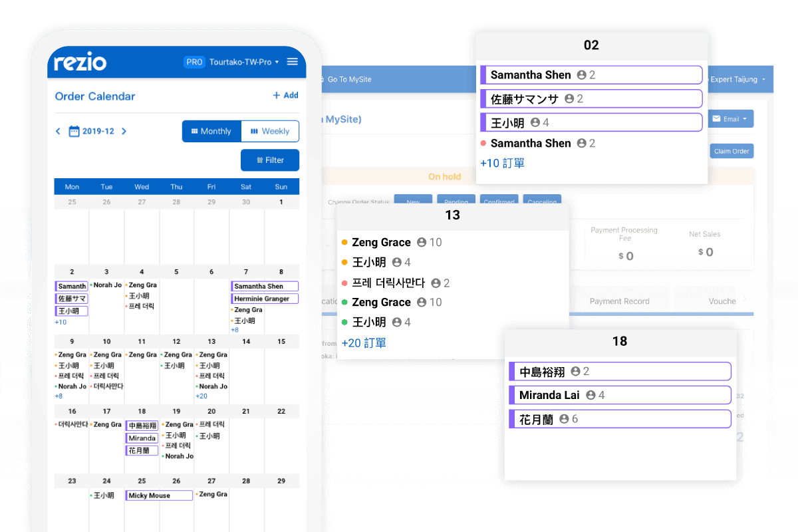Open the Email dropdown button
Image resolution: width=798 pixels, height=532 pixels.
point(730,119)
